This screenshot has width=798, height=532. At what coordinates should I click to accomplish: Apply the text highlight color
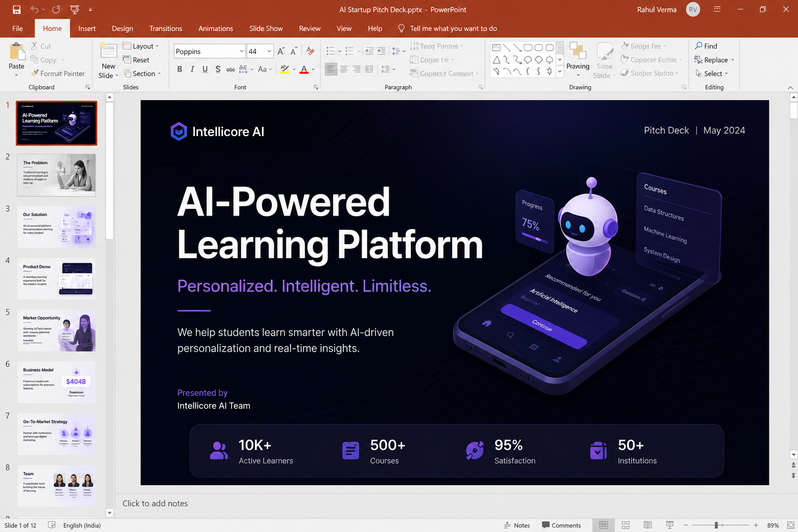click(285, 69)
